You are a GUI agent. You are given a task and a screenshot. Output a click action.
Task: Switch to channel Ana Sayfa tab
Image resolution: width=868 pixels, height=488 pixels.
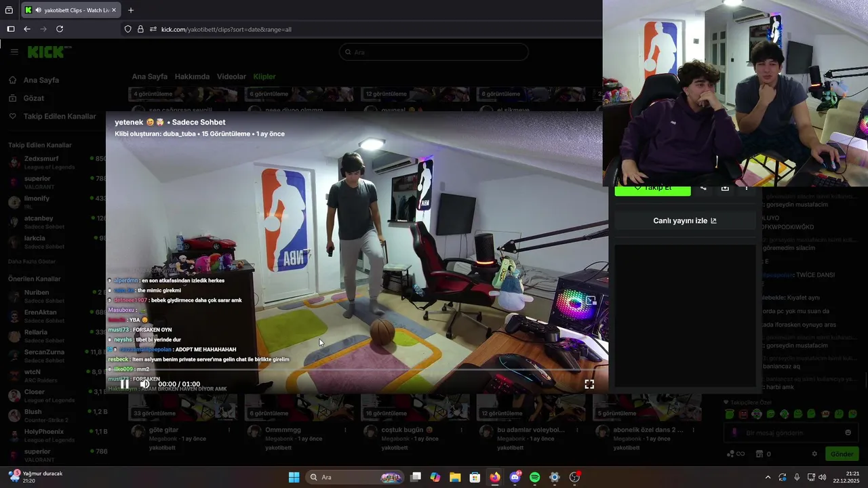[x=150, y=77]
